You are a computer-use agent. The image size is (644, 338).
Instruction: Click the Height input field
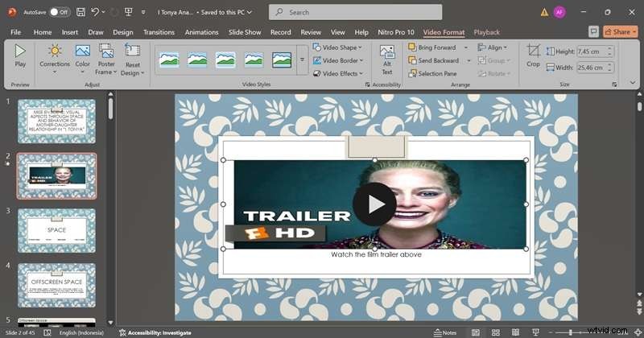click(592, 52)
